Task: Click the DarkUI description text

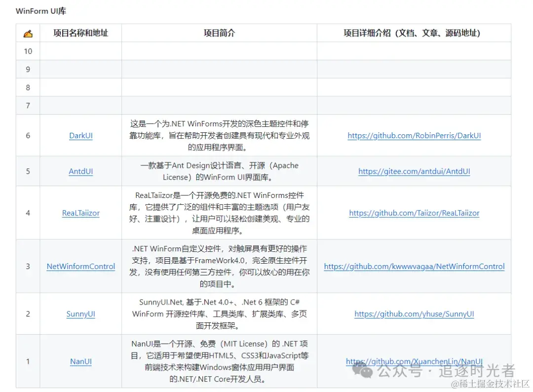Action: [219, 136]
